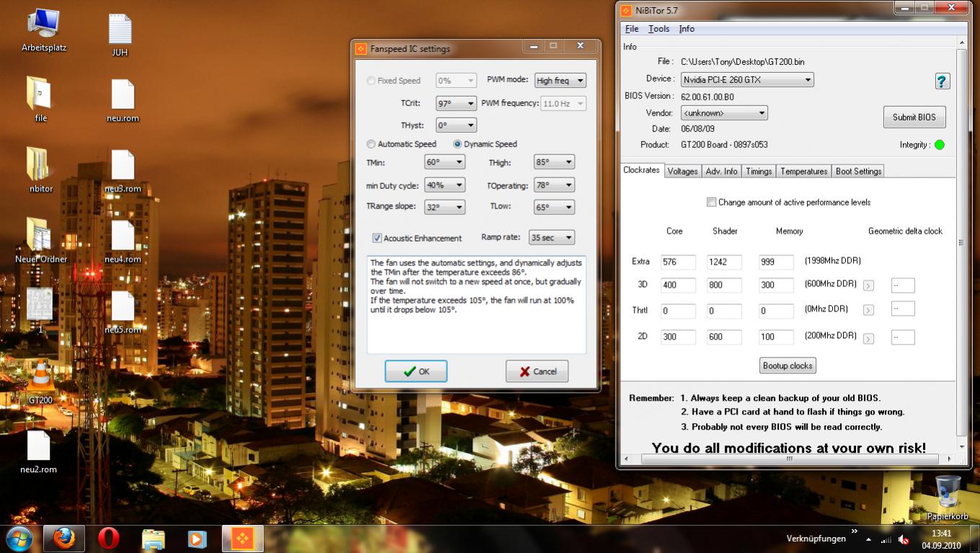Switch to the Adv. Info tab

[x=721, y=171]
